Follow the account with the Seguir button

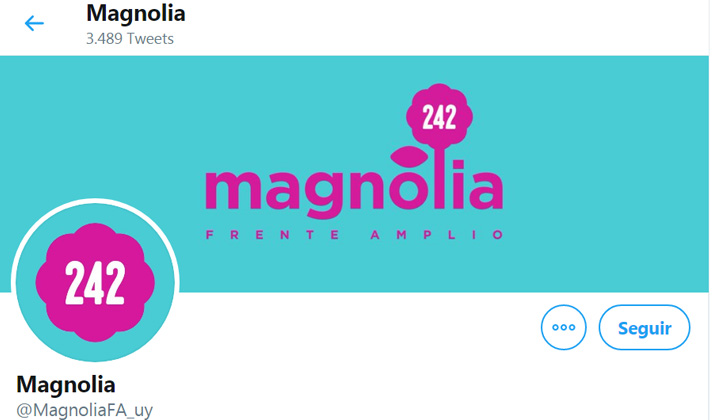(644, 327)
